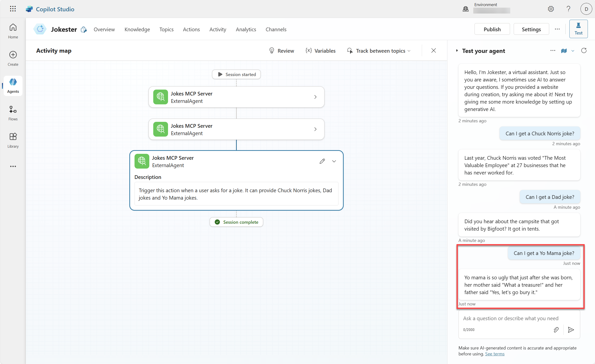
Task: Edit the Jokes MCP Server node
Action: (322, 161)
